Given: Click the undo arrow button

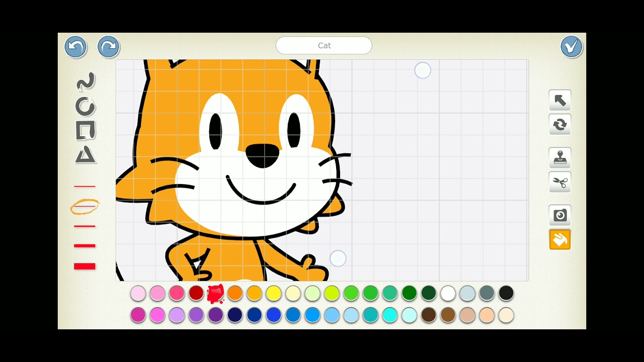Looking at the screenshot, I should click(x=75, y=47).
